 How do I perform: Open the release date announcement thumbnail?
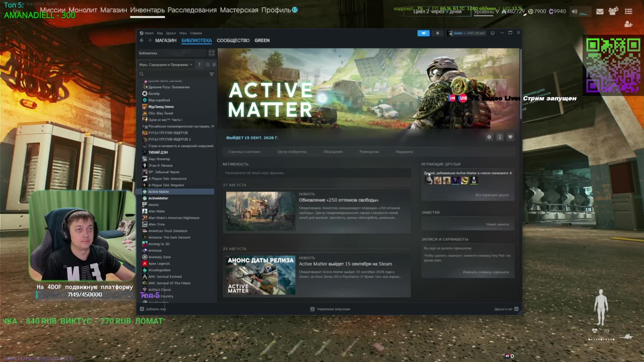(261, 275)
